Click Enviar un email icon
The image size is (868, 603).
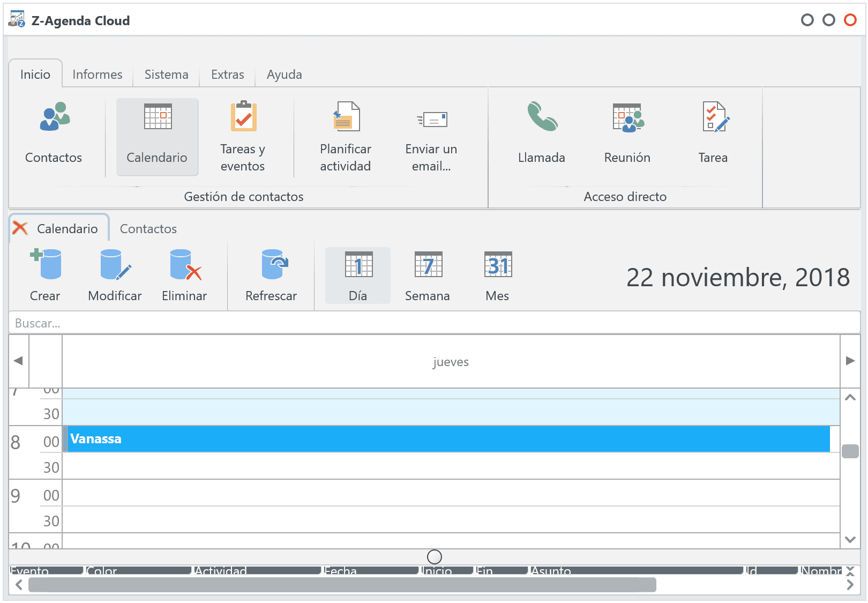(x=432, y=119)
